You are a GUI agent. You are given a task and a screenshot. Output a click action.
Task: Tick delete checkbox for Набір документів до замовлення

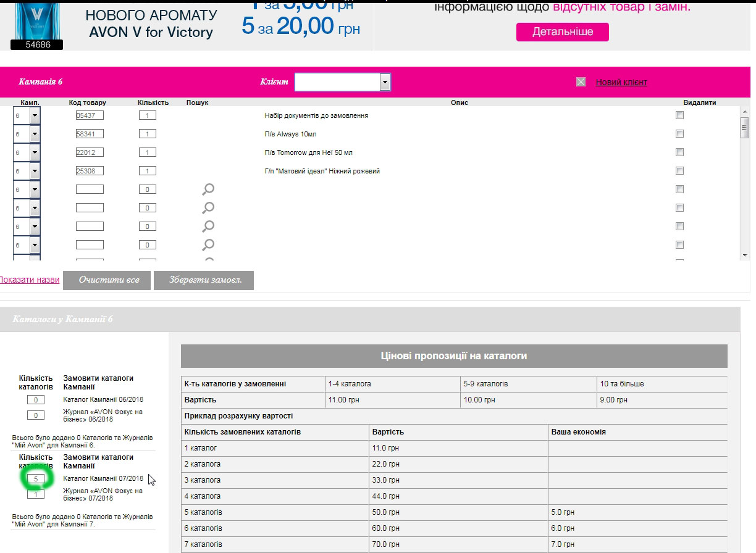pyautogui.click(x=679, y=115)
